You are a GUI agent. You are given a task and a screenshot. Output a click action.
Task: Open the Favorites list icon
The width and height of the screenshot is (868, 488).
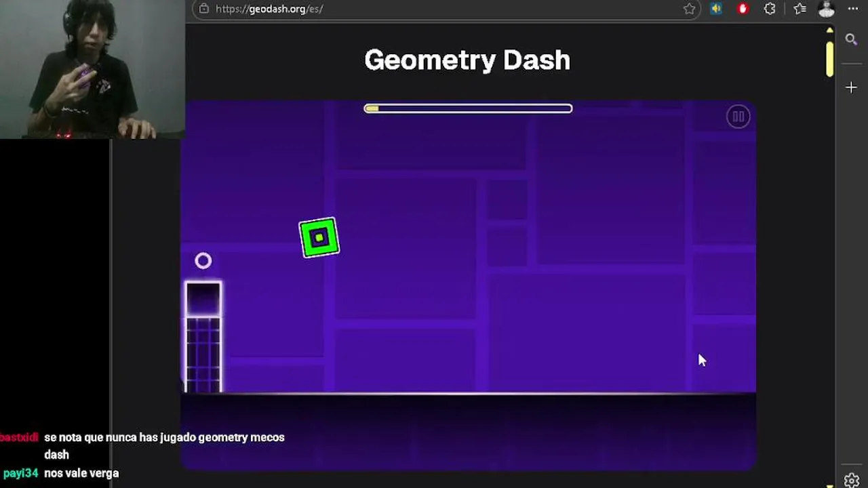800,9
